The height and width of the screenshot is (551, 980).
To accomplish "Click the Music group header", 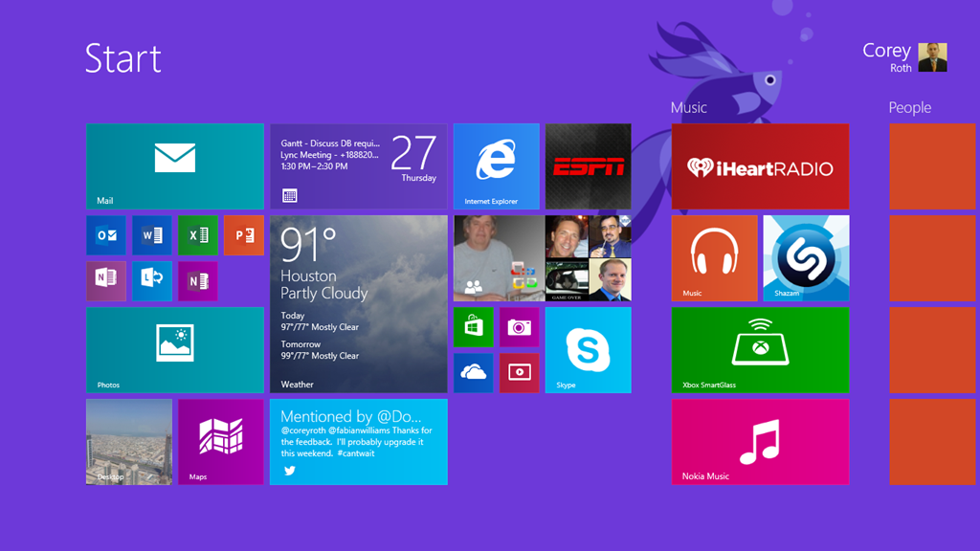I will pos(689,107).
